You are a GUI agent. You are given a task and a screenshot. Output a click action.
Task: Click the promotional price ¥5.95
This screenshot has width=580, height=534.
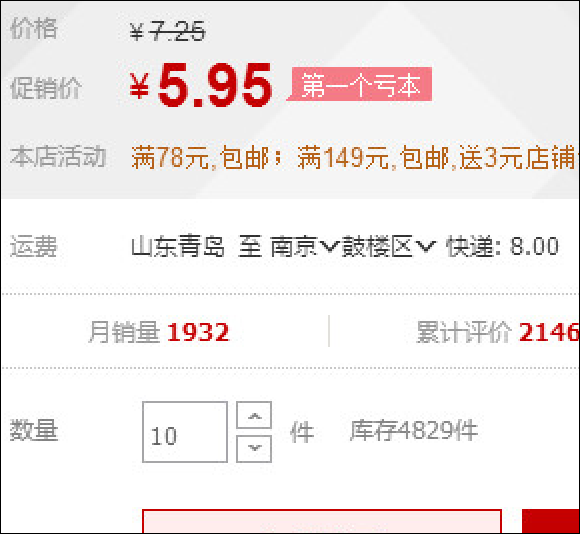click(200, 86)
